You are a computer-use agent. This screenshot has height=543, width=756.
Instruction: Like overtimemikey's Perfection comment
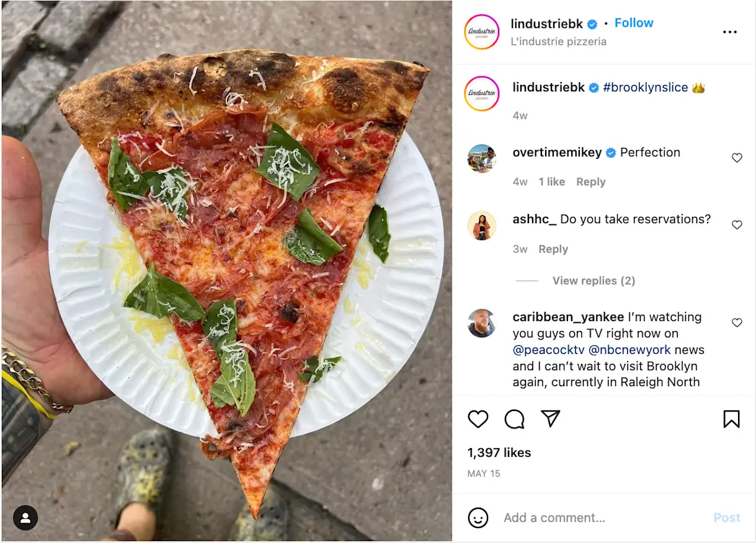(737, 158)
